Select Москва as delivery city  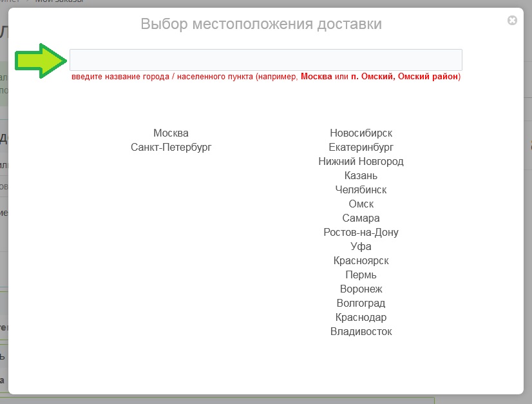(x=171, y=133)
